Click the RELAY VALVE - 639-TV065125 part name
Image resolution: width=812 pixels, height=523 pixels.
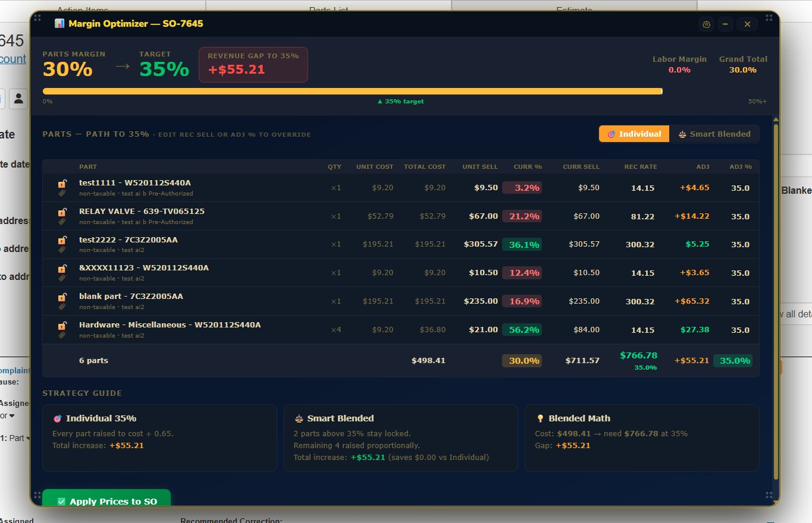(x=142, y=212)
